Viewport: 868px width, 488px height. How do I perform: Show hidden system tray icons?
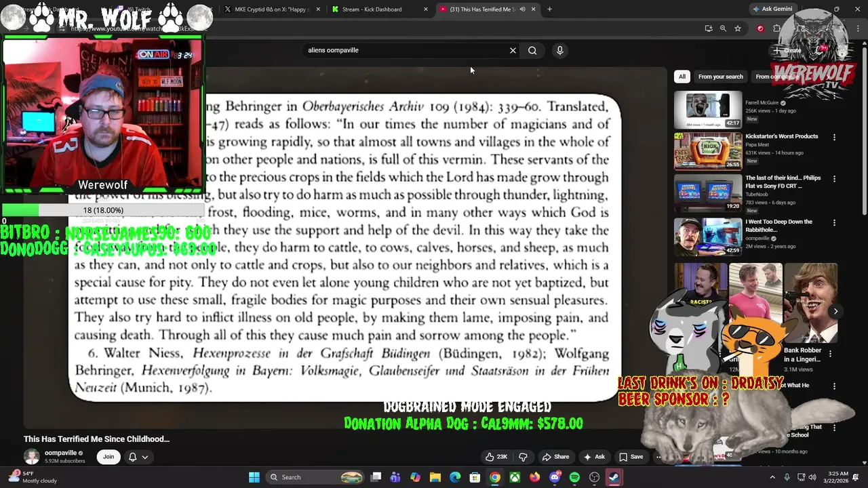point(772,477)
